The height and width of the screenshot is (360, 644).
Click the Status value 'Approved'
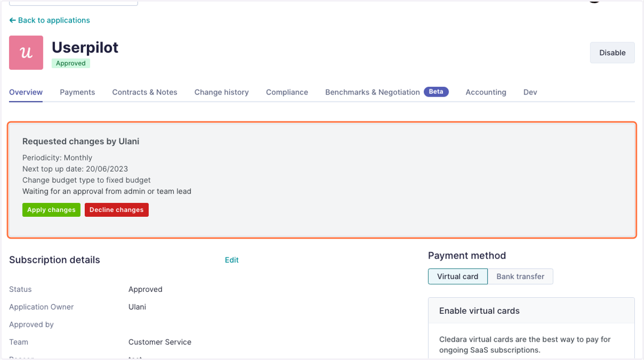tap(145, 289)
